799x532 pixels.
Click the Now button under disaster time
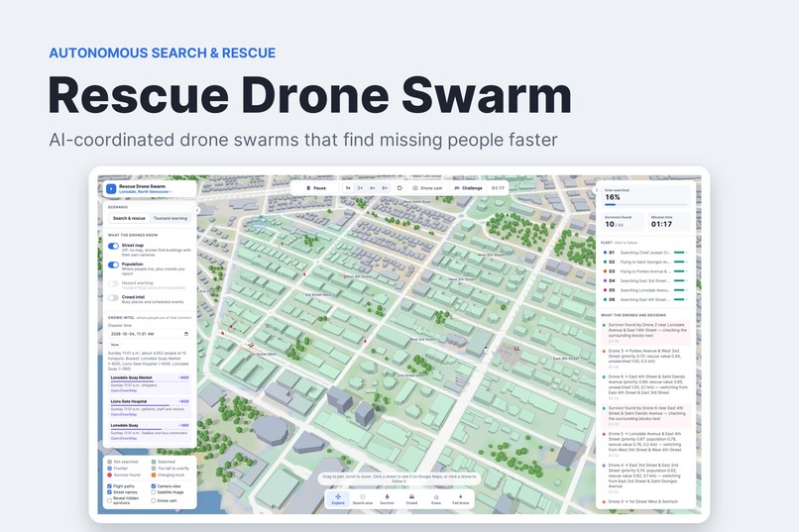(x=115, y=345)
